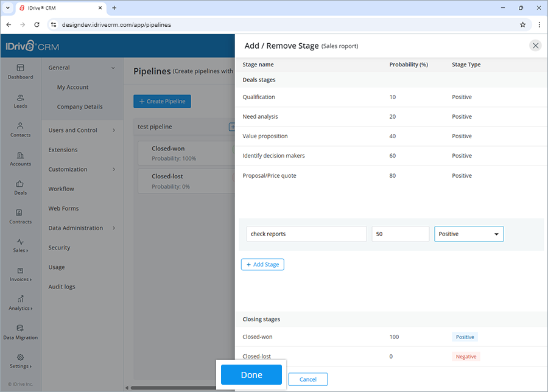
Task: Navigate to Accounts in the sidebar
Action: [20, 159]
